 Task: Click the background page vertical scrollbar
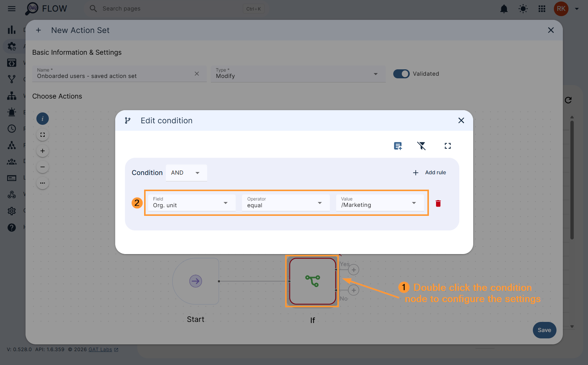coord(572,180)
